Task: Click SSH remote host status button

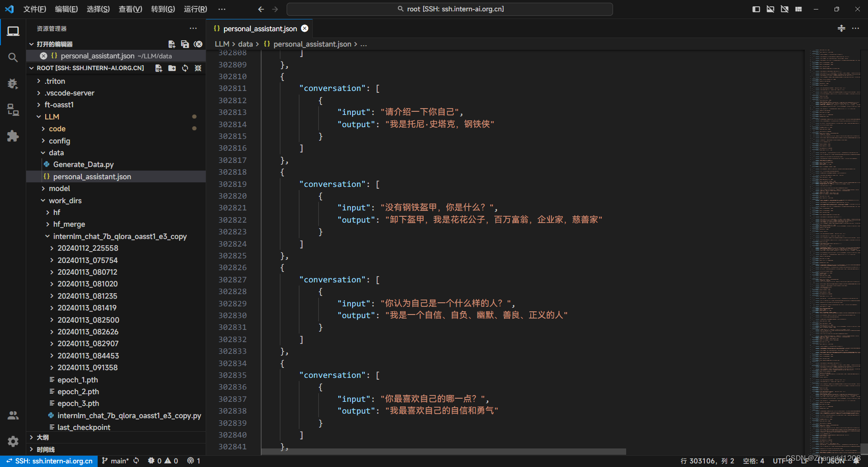Action: (x=49, y=461)
